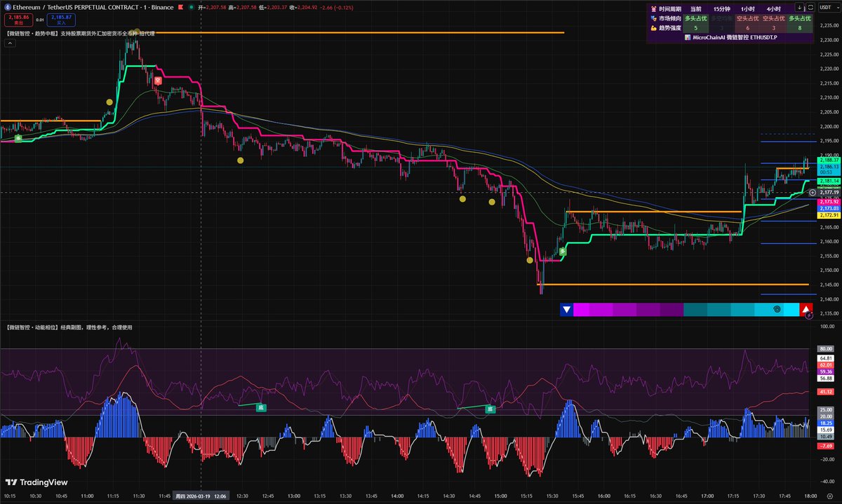Click the first green 底 label in the oscillator
842x504 pixels.
point(261,407)
